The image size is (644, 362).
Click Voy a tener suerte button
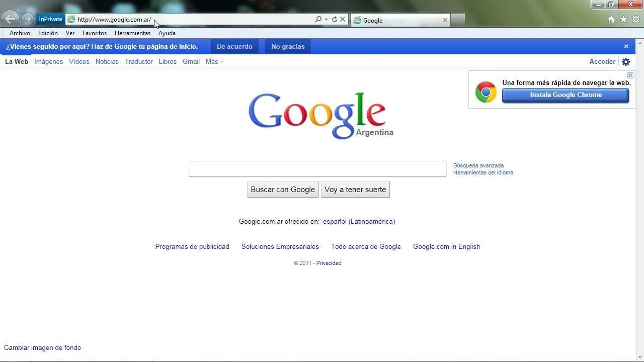point(355,190)
